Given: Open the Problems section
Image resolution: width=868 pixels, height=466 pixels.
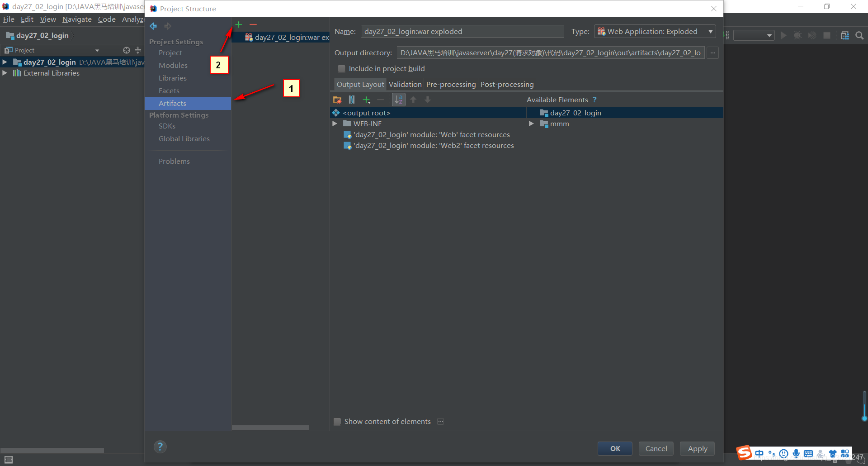Looking at the screenshot, I should 174,162.
